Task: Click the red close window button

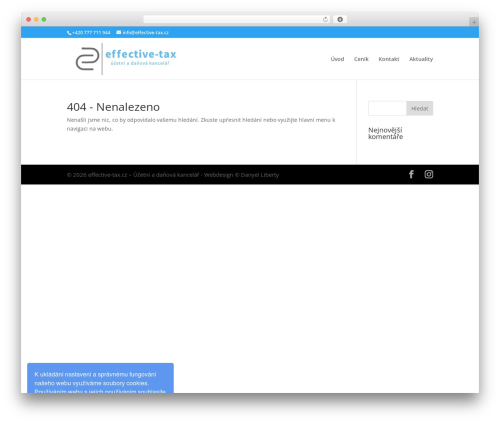Action: point(29,20)
